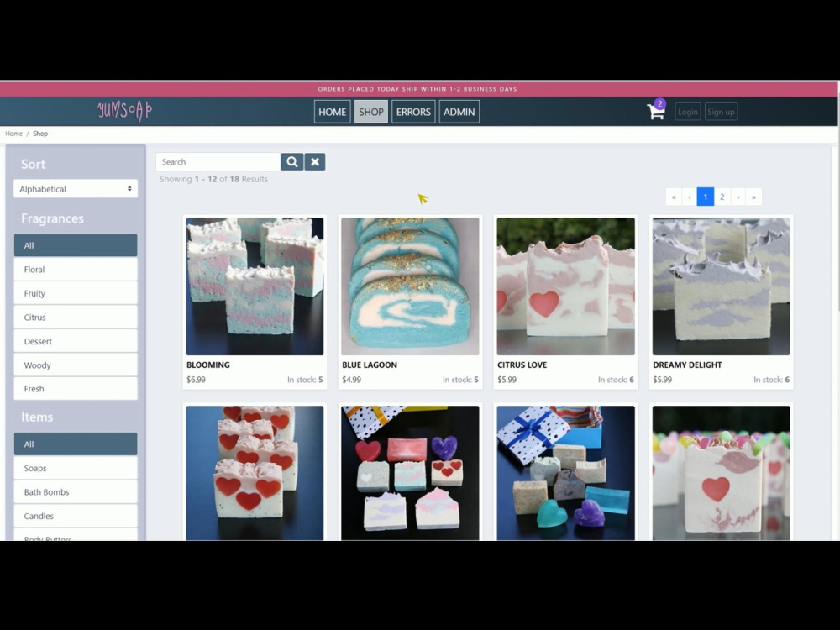Click the YumSoap logo

[125, 110]
